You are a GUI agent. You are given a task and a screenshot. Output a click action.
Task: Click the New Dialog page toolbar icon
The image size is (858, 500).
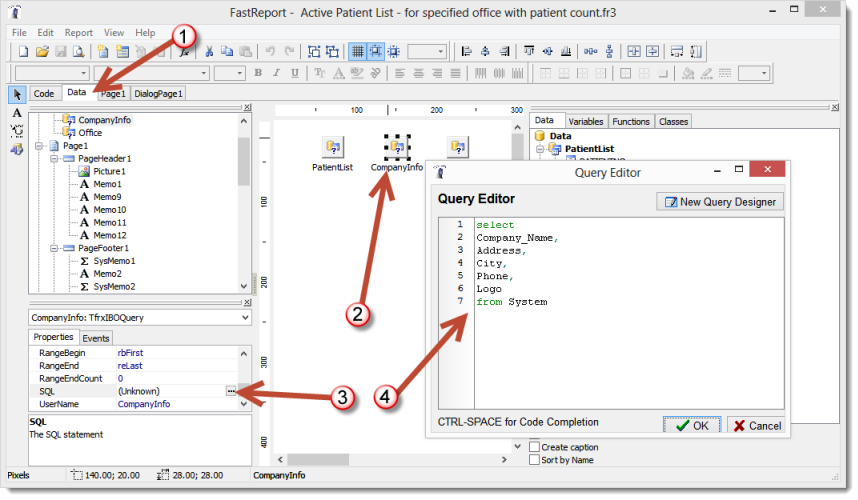122,51
